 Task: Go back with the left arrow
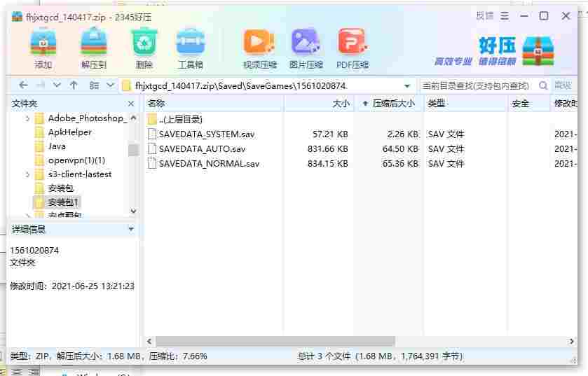pyautogui.click(x=23, y=85)
